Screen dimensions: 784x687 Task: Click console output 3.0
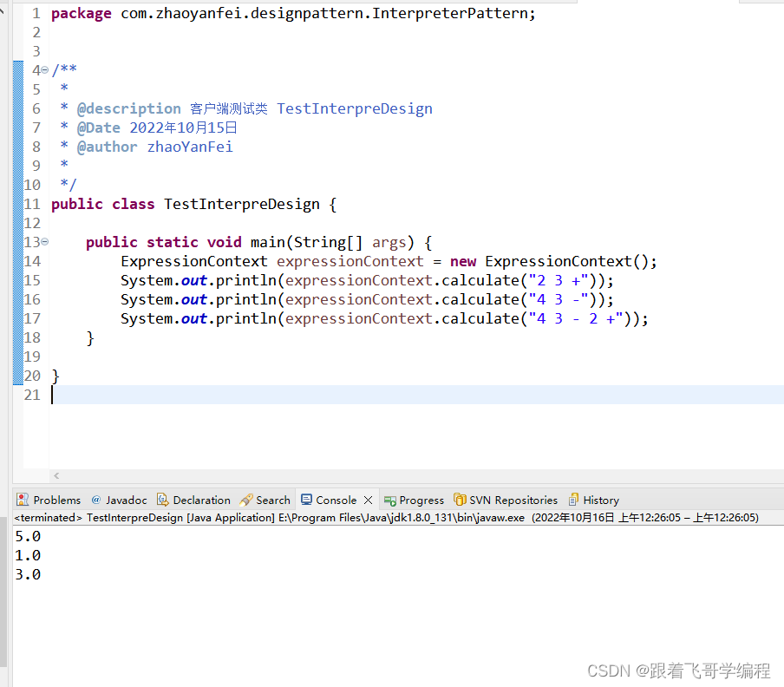tap(28, 574)
